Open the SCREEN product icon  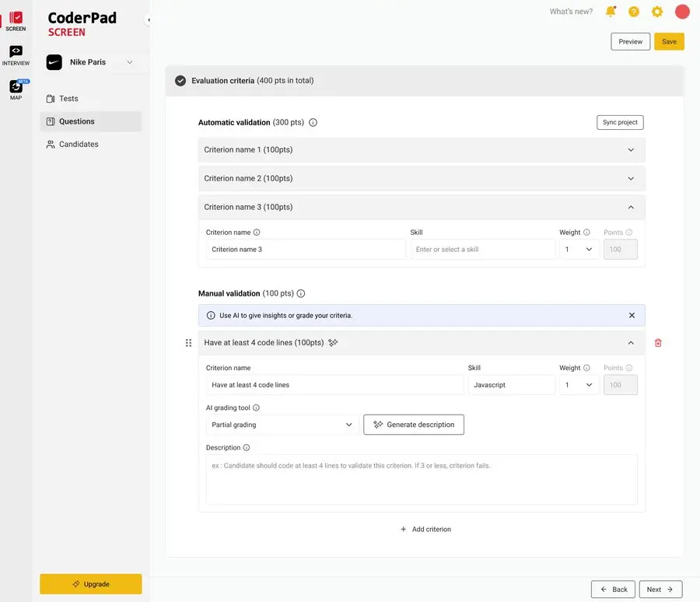coord(16,21)
